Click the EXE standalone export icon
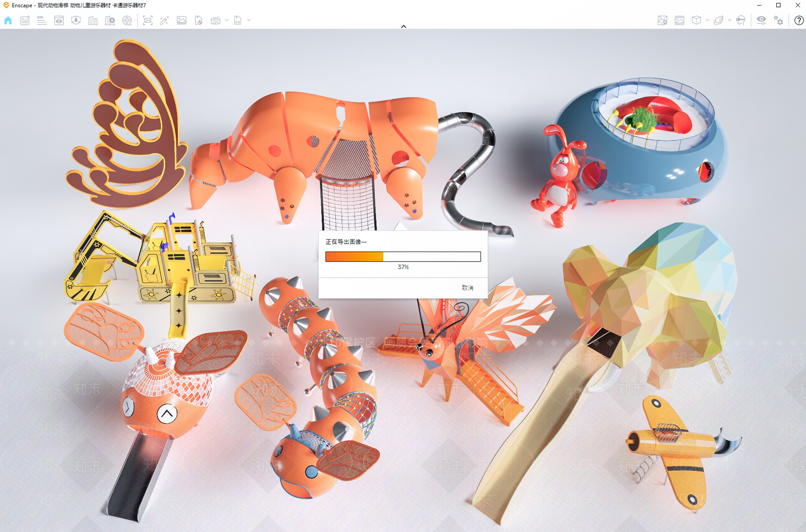This screenshot has height=532, width=806. point(238,21)
